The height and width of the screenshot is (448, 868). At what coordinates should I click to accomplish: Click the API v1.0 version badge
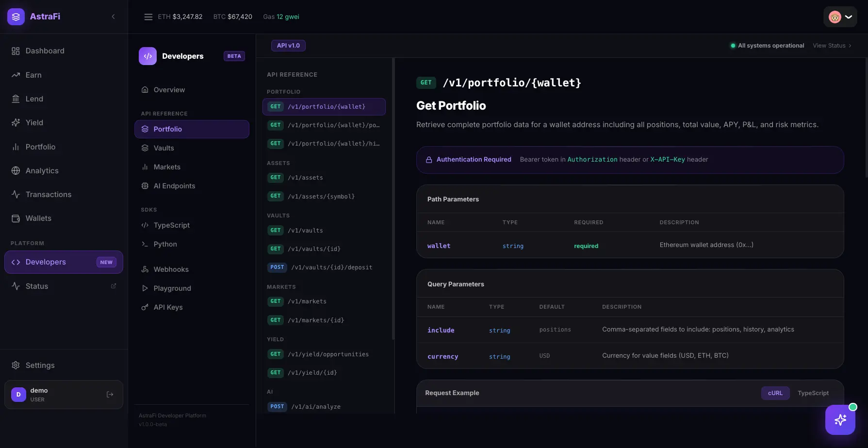(288, 46)
